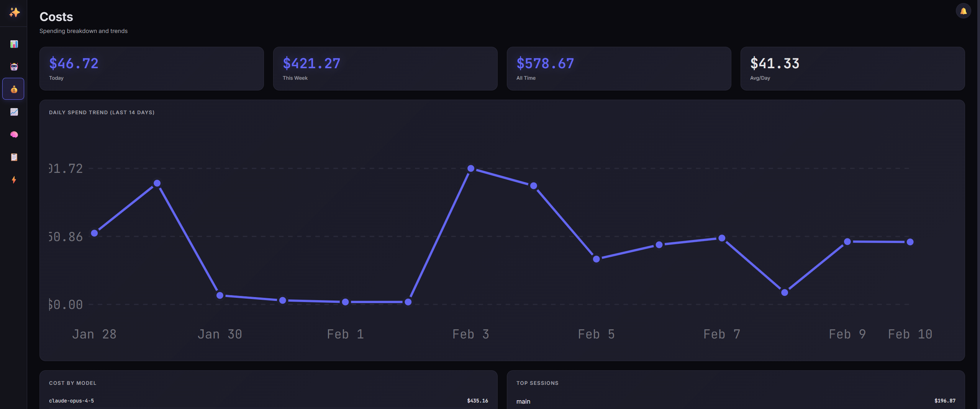Select the main session row
Image resolution: width=980 pixels, height=409 pixels.
(x=736, y=401)
